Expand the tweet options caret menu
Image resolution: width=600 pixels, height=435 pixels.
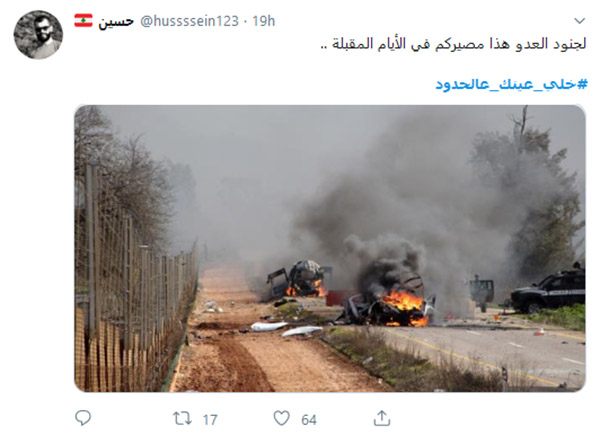[x=580, y=21]
